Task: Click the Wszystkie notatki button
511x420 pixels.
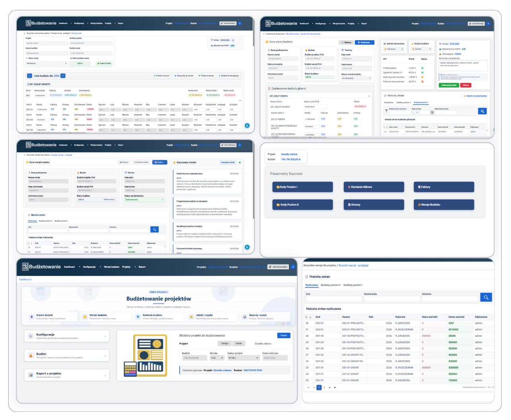Action: (x=228, y=162)
